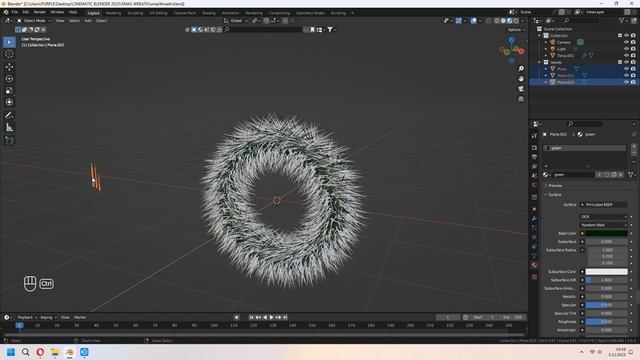Hide Camera in viewport via eye icon

tap(626, 42)
